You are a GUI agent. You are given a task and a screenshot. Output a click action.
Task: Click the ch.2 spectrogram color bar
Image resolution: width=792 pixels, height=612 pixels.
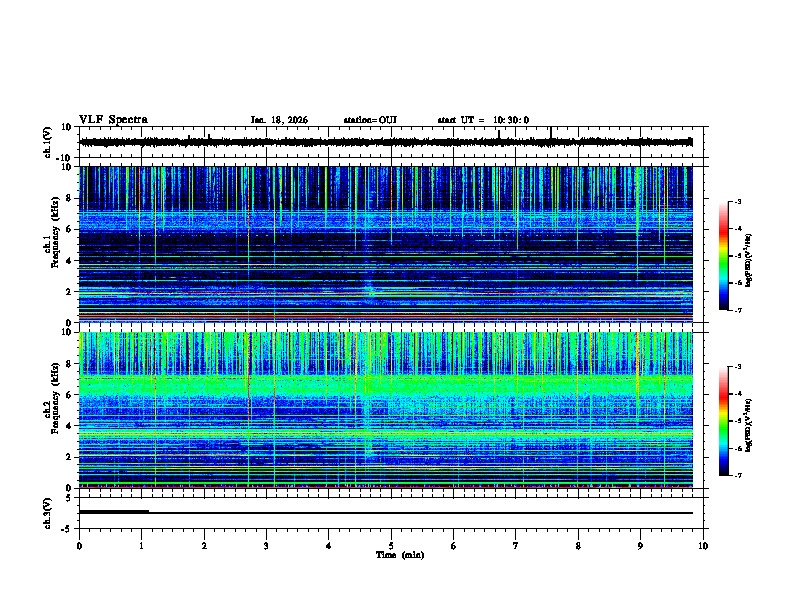pos(723,421)
